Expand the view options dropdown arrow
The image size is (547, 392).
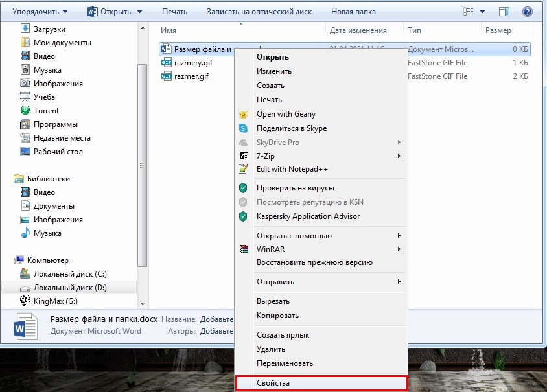click(x=483, y=12)
